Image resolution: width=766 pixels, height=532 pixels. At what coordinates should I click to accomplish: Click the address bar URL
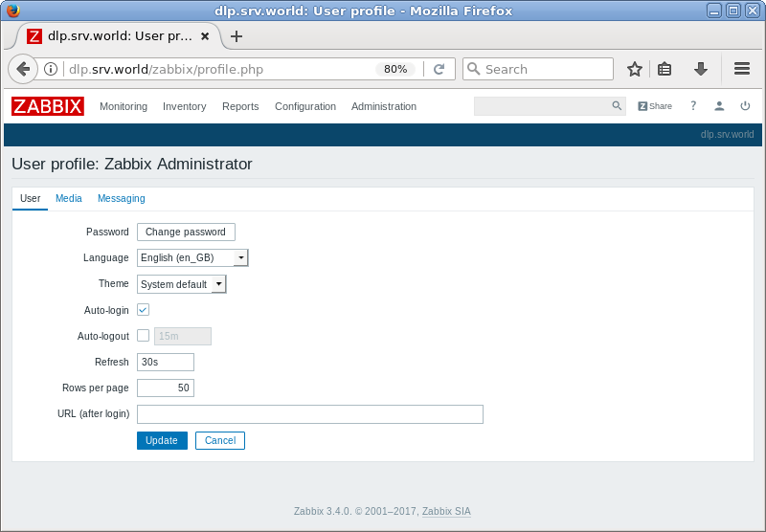coord(166,69)
